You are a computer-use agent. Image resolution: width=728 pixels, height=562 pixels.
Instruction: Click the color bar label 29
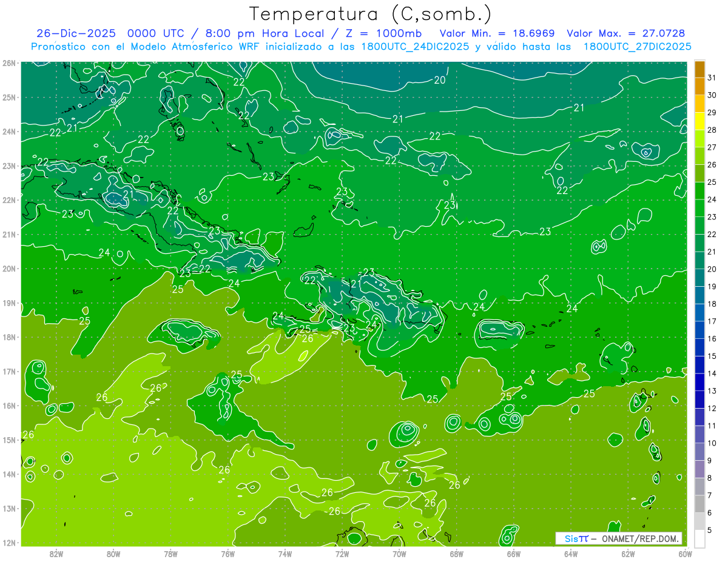point(712,112)
